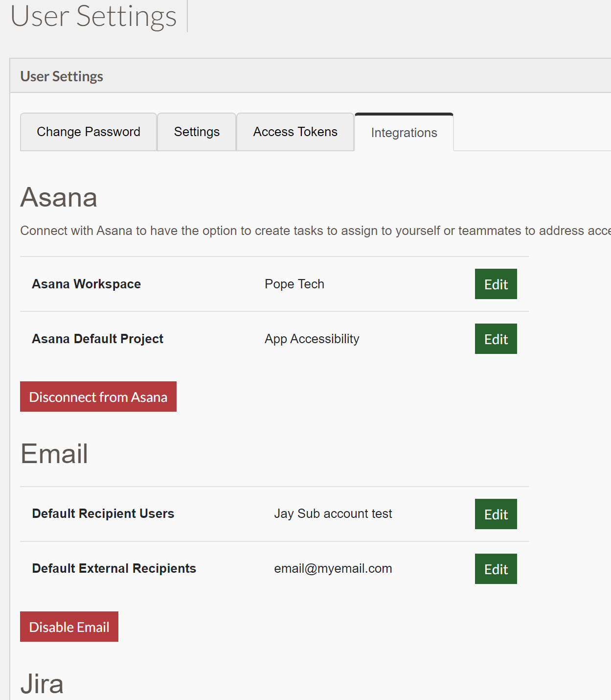The image size is (611, 700).
Task: Click the Asana section heading
Action: point(59,197)
